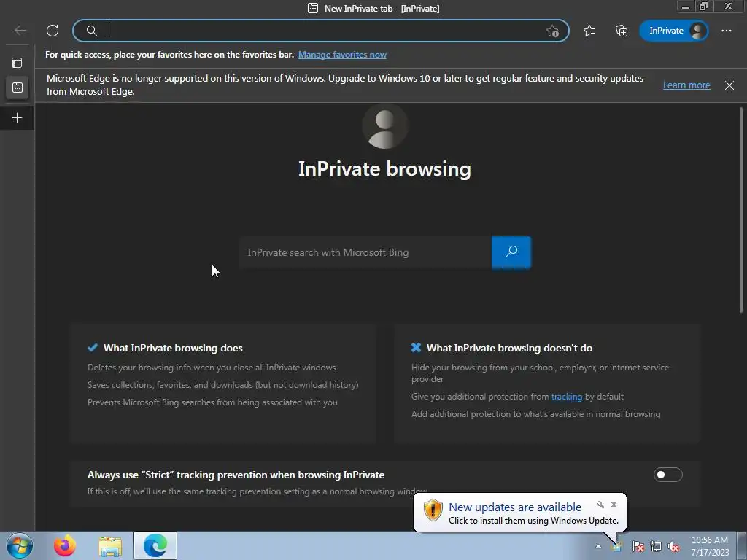Toggle Strict tracking prevention switch

(x=667, y=475)
